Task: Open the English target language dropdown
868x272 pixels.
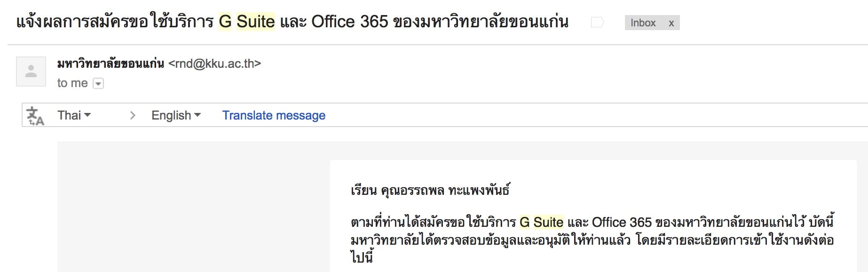Action: coord(176,115)
